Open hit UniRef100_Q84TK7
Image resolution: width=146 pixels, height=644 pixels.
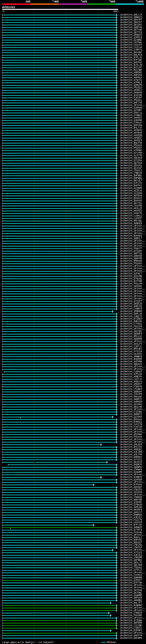(131, 22)
